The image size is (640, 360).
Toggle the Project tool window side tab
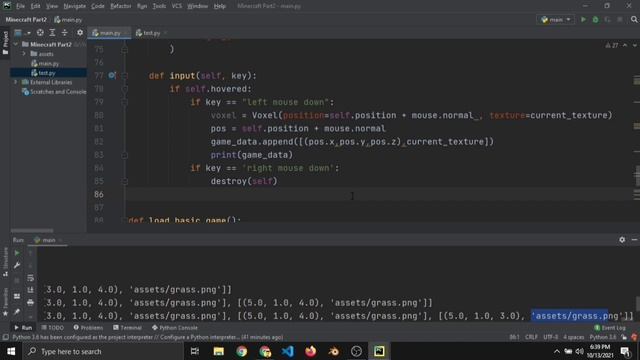tap(5, 42)
